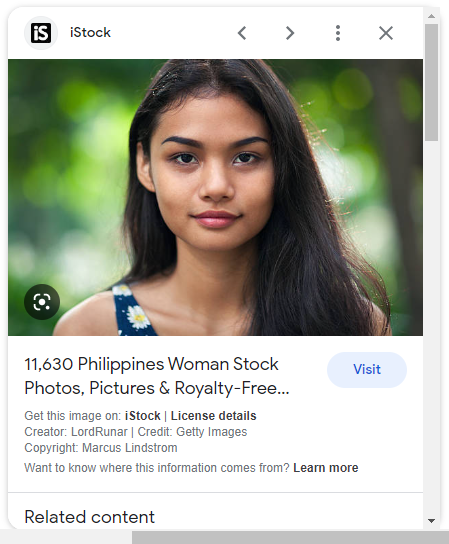Click the horizontal scrollbar thumb at bottom
The image size is (449, 544).
click(290, 537)
